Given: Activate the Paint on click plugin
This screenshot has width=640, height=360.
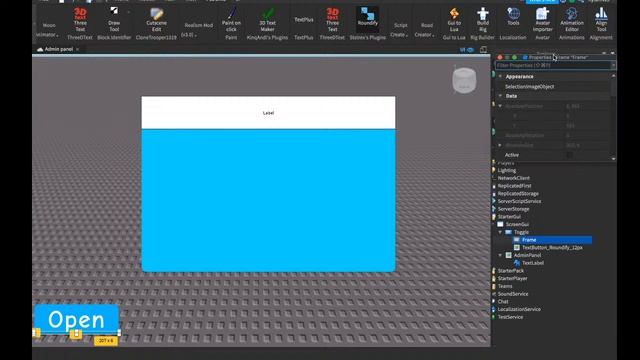Looking at the screenshot, I should (x=231, y=20).
